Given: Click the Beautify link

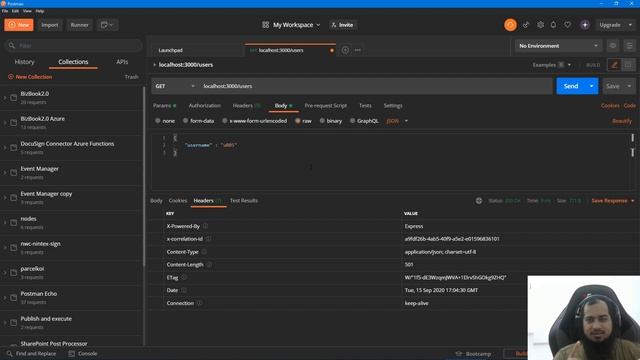Looking at the screenshot, I should tap(622, 121).
